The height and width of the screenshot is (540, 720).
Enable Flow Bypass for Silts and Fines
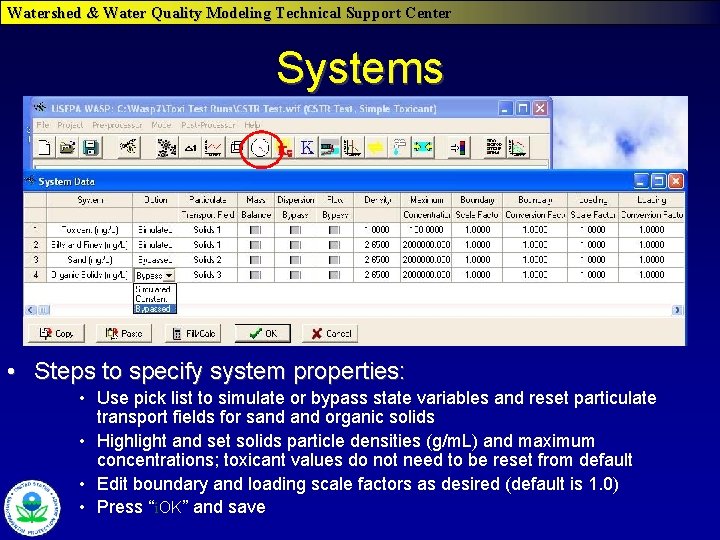coord(335,245)
